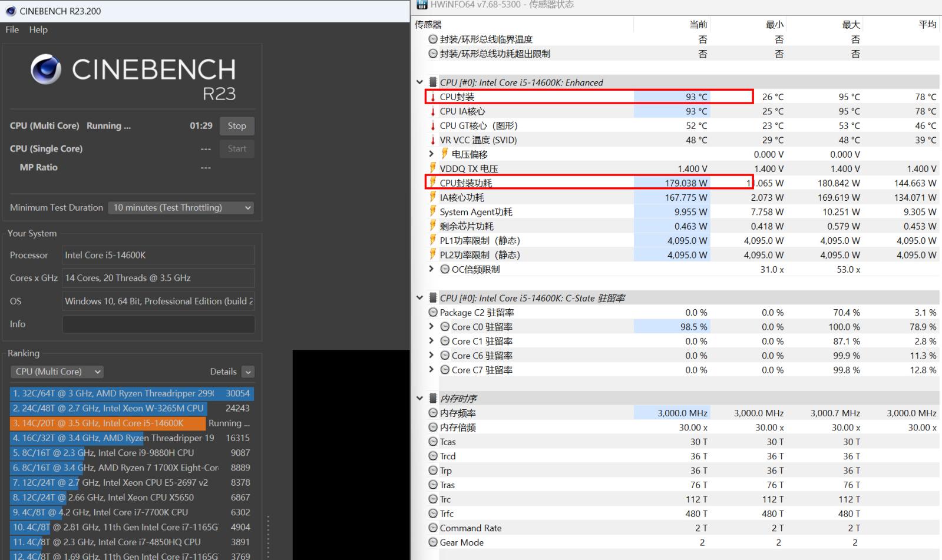Open the CPU (Multi Core) ranking dropdown
Screen dimensions: 942x560
(x=57, y=372)
